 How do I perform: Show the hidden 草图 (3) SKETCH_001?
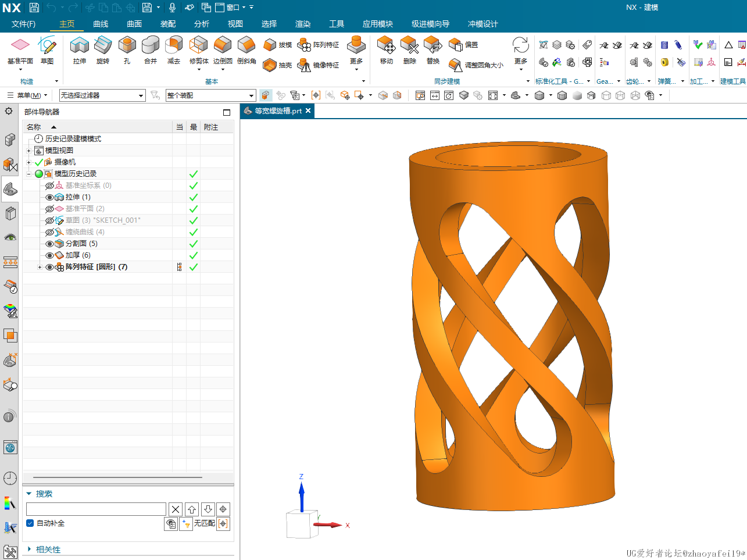(49, 220)
